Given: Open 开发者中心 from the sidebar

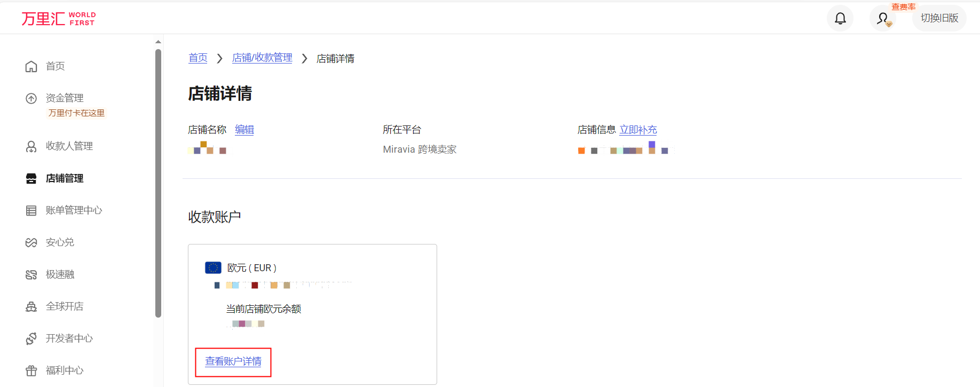Looking at the screenshot, I should (69, 338).
